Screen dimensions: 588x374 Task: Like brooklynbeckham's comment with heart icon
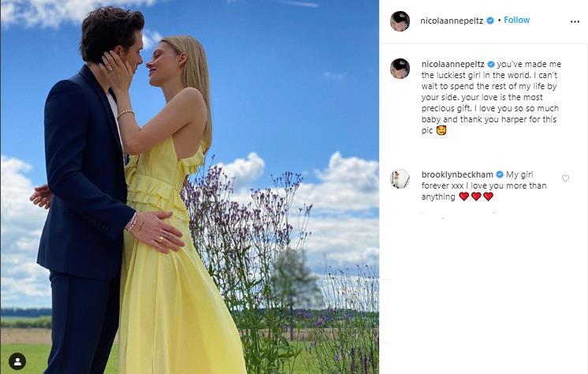pos(565,178)
